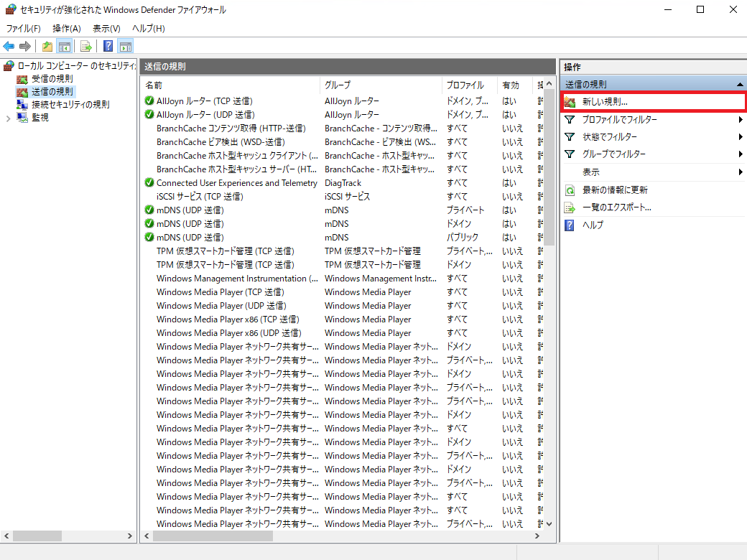Click the funnel icon beside プロファイルでフィルター

(570, 119)
